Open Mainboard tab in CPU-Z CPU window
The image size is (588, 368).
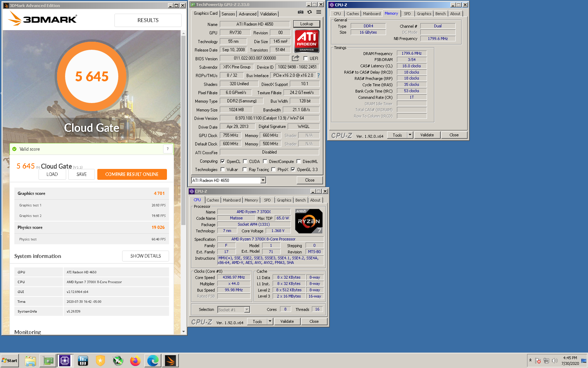click(232, 200)
